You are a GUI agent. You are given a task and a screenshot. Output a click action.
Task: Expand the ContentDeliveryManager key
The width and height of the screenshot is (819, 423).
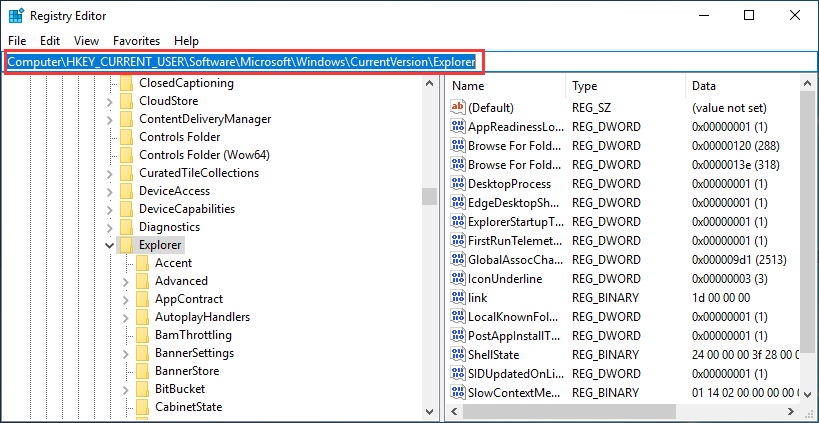(109, 120)
